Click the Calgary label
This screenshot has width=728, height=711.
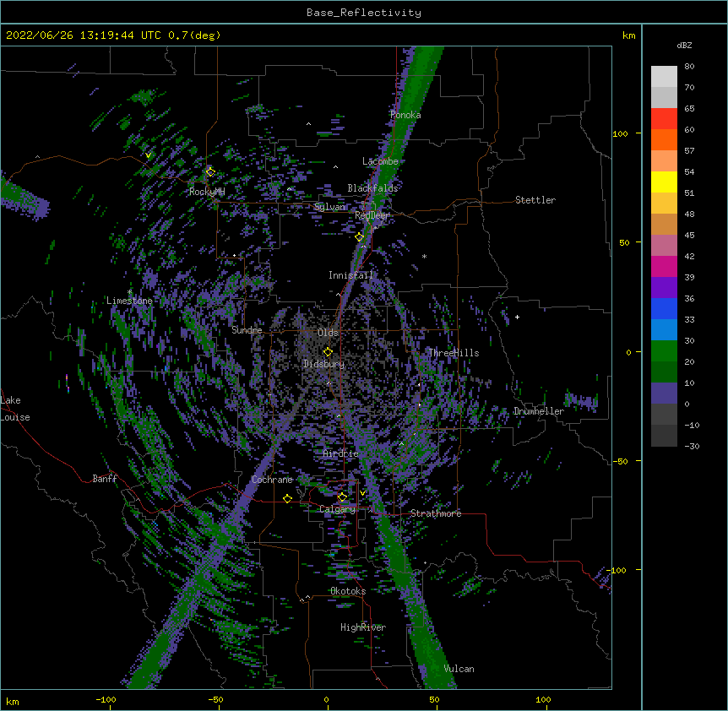click(x=338, y=509)
